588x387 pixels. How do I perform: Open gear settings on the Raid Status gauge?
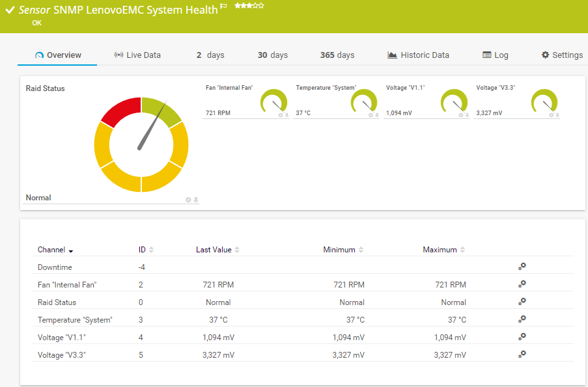coord(188,200)
